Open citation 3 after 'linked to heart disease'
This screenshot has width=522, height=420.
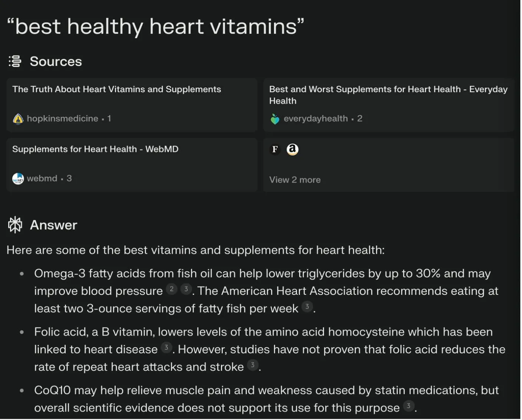click(x=166, y=347)
